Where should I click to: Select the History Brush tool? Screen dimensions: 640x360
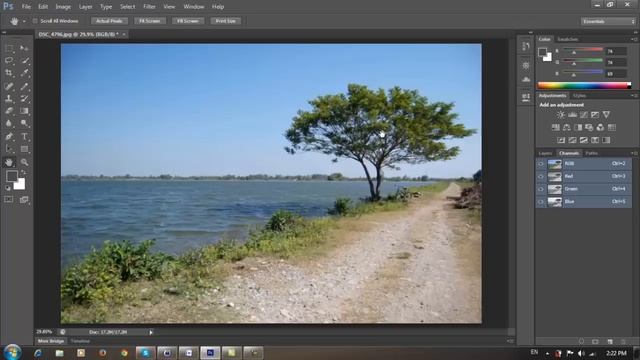point(24,98)
